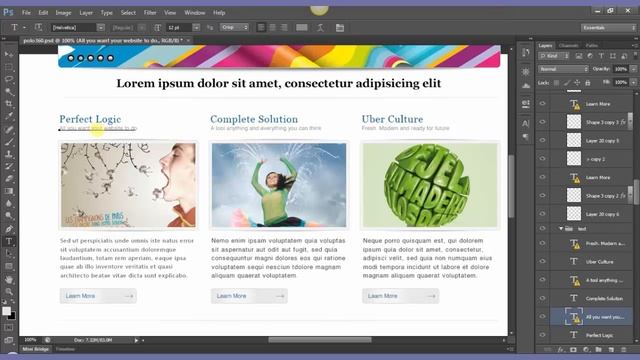The height and width of the screenshot is (360, 640).
Task: Left align text
Action: [261, 27]
